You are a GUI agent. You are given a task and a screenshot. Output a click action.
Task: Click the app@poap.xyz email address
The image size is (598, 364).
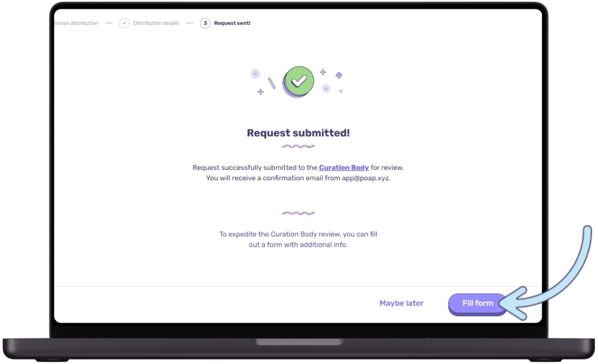[365, 178]
